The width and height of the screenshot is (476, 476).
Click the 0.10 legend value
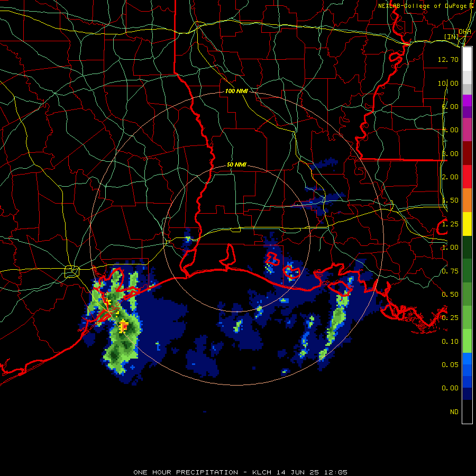pyautogui.click(x=450, y=342)
